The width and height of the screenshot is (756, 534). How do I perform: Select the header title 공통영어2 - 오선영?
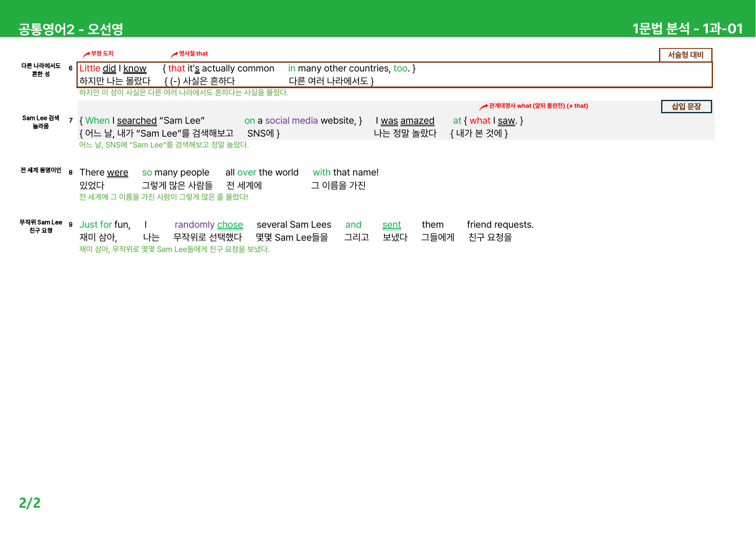tap(71, 29)
